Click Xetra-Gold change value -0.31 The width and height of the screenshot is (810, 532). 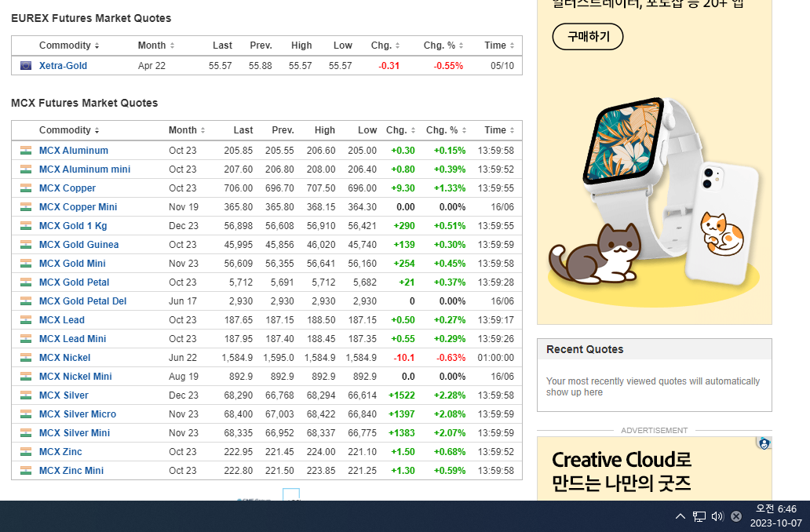point(389,66)
